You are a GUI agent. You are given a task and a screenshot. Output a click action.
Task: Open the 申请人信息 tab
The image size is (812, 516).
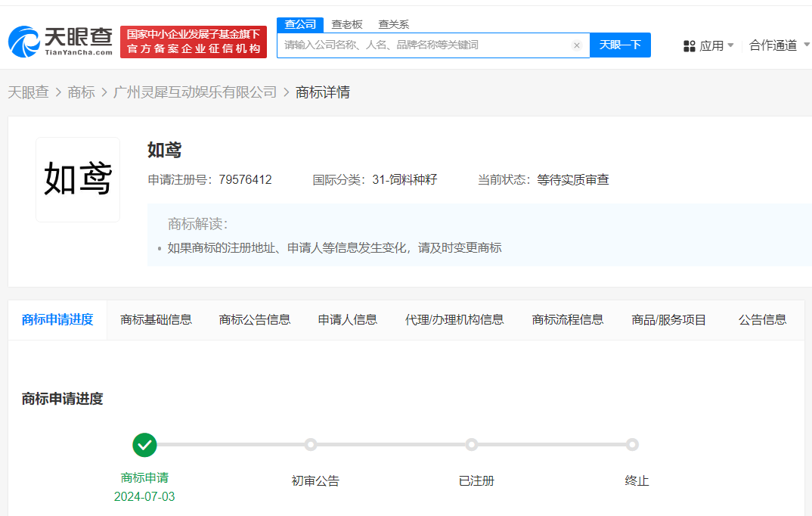click(x=347, y=319)
